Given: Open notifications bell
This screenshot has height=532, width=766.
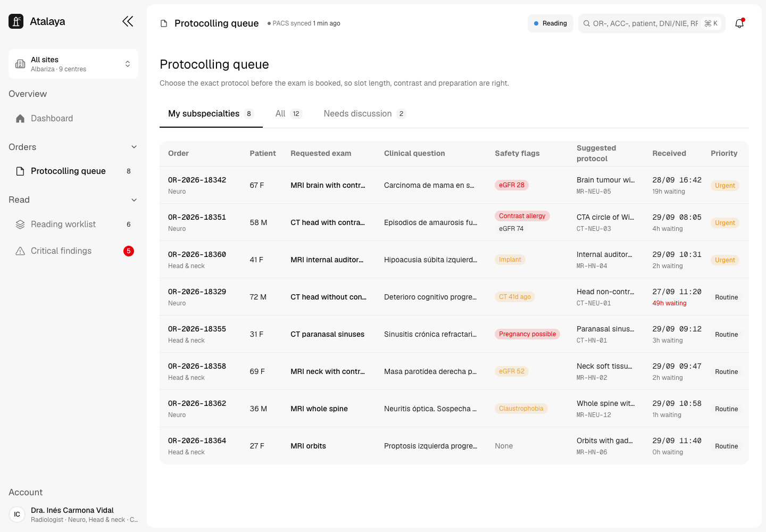Looking at the screenshot, I should click(x=739, y=23).
